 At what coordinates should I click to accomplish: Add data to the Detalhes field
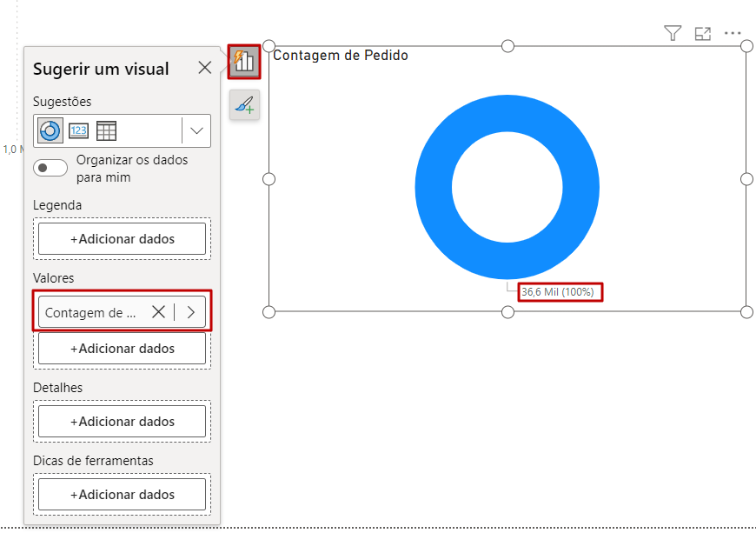pos(123,422)
